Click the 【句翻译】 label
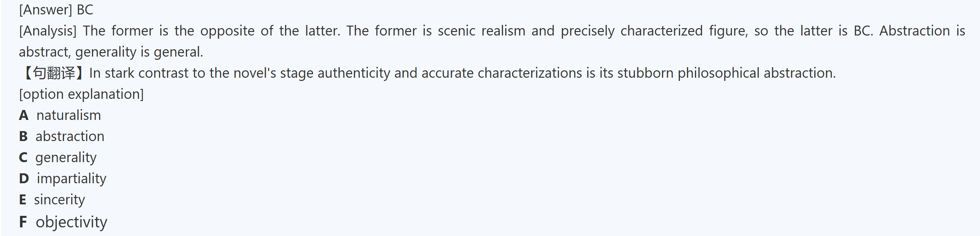The height and width of the screenshot is (236, 980). pyautogui.click(x=52, y=73)
